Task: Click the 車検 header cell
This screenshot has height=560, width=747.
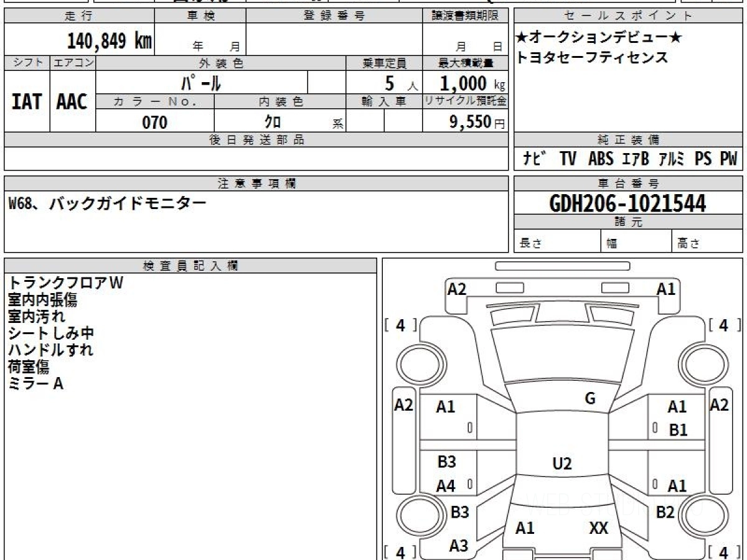Action: click(200, 16)
